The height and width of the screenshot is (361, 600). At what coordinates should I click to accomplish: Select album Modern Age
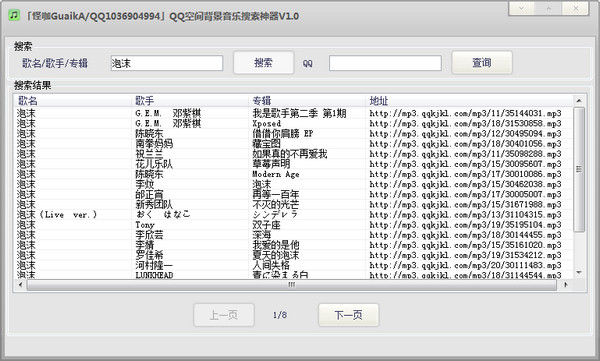pos(276,174)
